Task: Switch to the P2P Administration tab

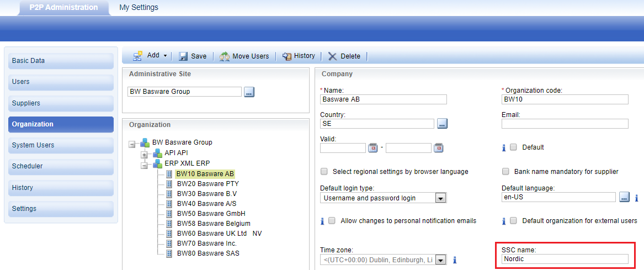Action: tap(63, 7)
